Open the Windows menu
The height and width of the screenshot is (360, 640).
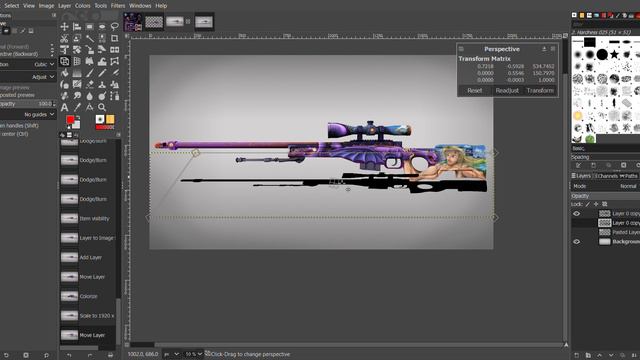[x=140, y=6]
